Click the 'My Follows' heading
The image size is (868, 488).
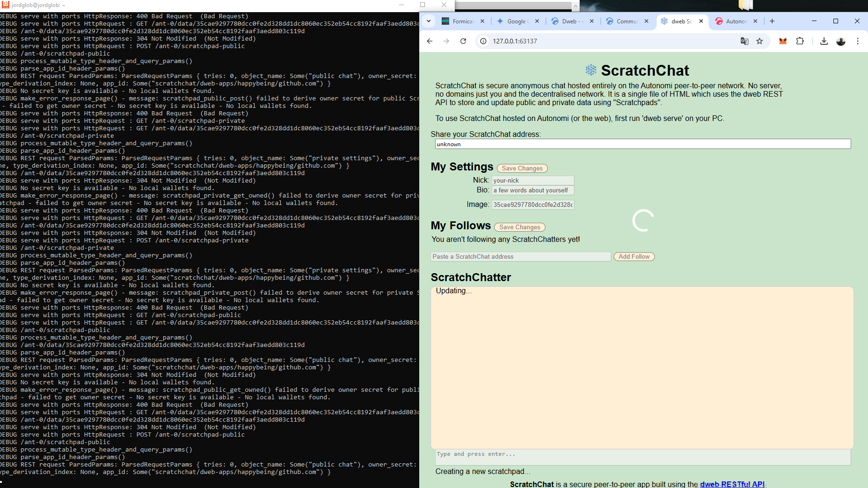(461, 226)
